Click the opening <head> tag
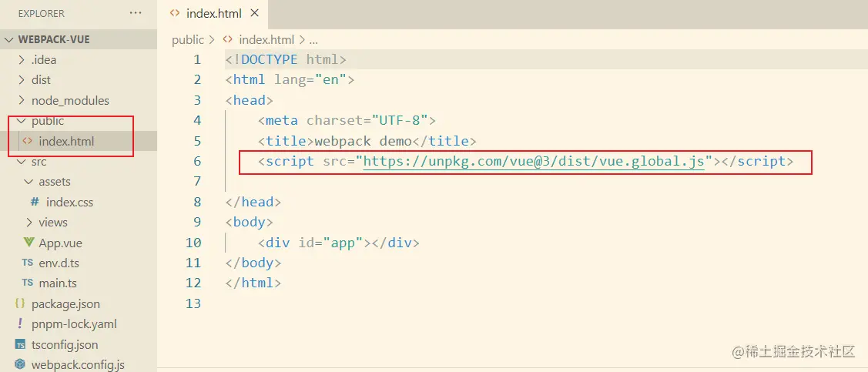The height and width of the screenshot is (372, 868). tap(250, 100)
